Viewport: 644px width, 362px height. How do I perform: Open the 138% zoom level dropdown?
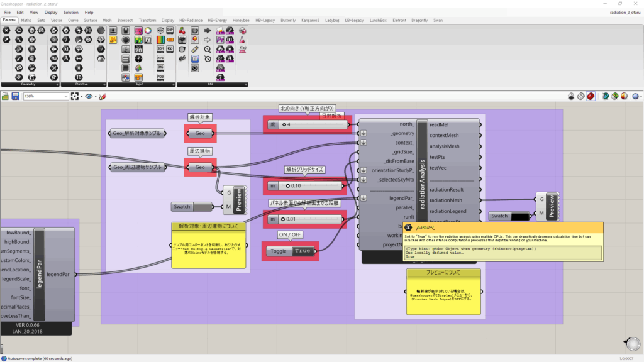pos(65,96)
